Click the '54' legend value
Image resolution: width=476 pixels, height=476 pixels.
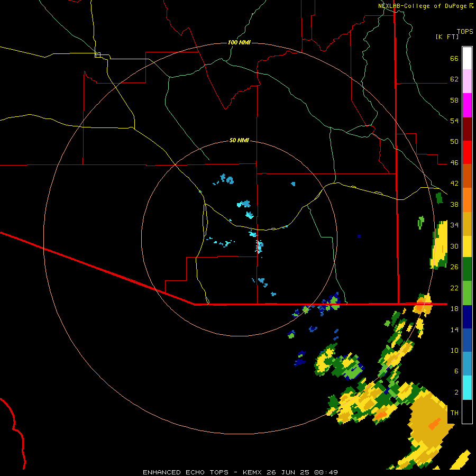coord(454,121)
